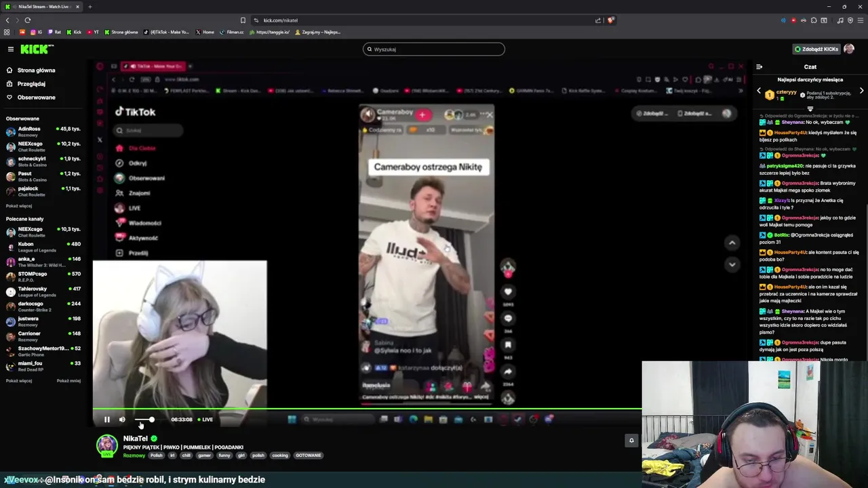868x488 pixels.
Task: Click the TikTok heart like icon
Action: [508, 292]
